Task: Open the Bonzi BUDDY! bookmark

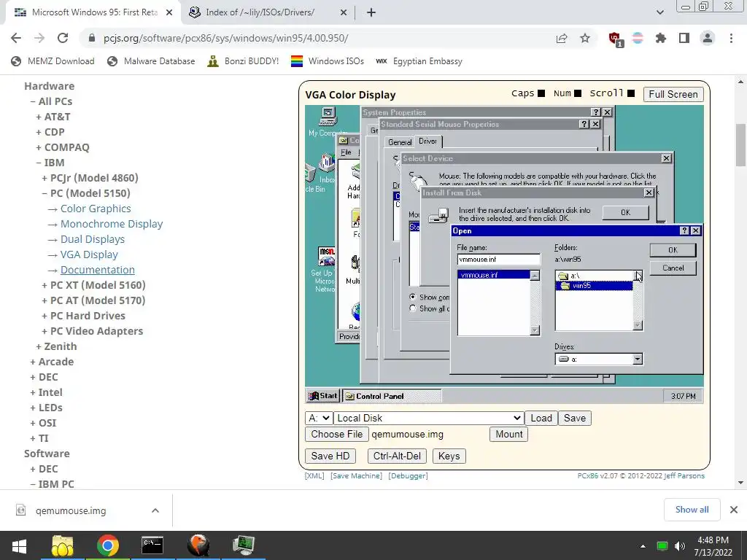Action: pos(243,61)
